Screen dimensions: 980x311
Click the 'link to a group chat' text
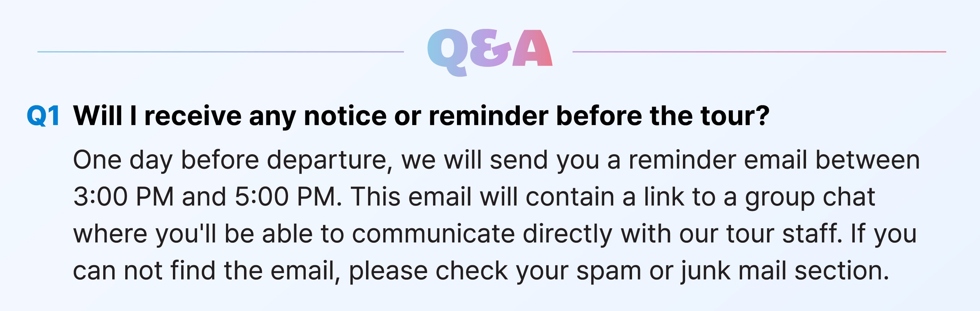pyautogui.click(x=759, y=197)
